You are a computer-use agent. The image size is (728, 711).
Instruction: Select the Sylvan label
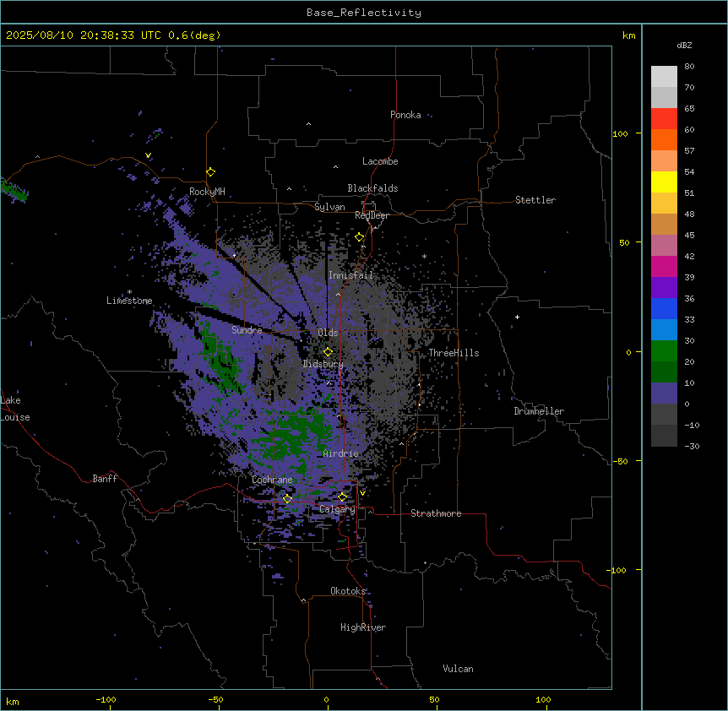click(x=329, y=207)
